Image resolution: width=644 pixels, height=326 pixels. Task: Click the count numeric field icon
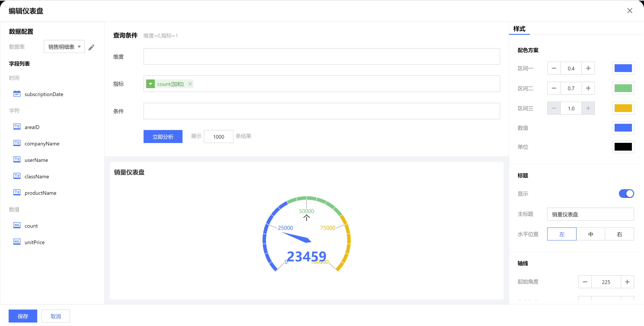(17, 225)
